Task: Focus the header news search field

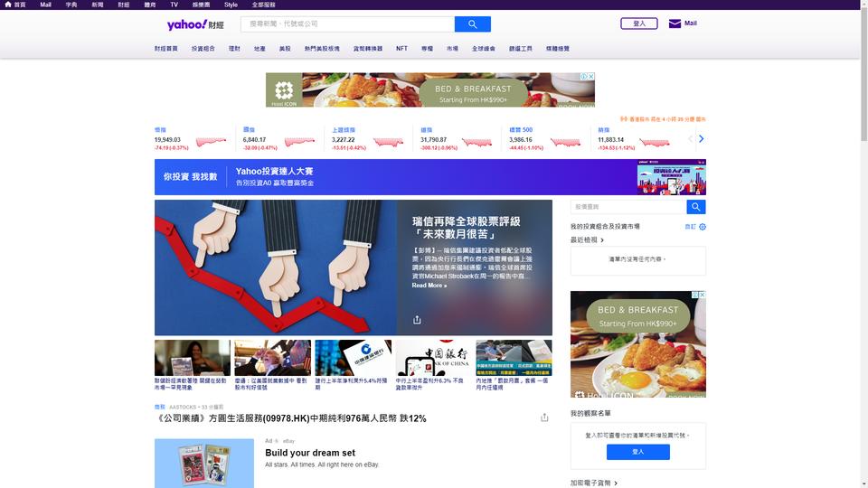Action: click(347, 23)
